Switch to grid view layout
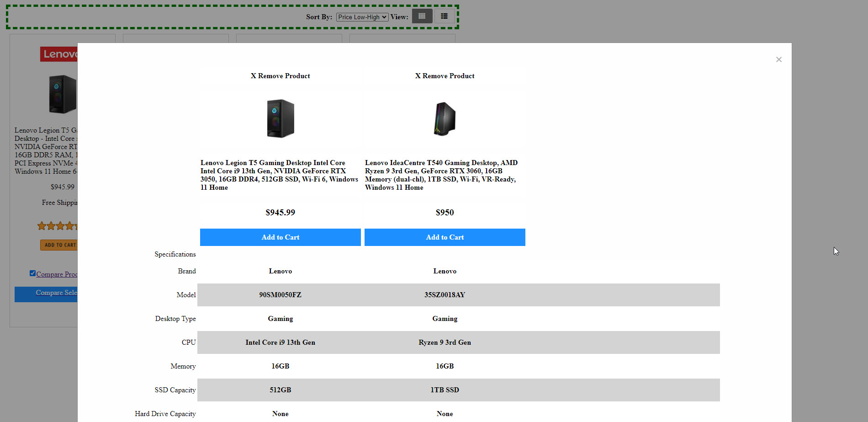This screenshot has width=868, height=422. pos(422,16)
